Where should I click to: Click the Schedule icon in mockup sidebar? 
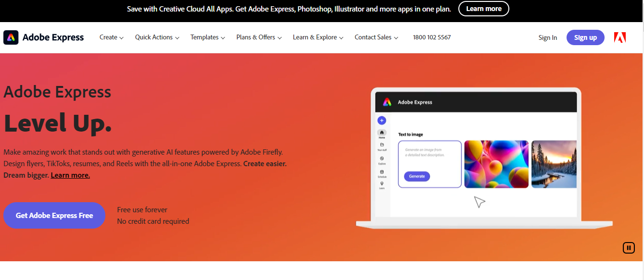382,171
